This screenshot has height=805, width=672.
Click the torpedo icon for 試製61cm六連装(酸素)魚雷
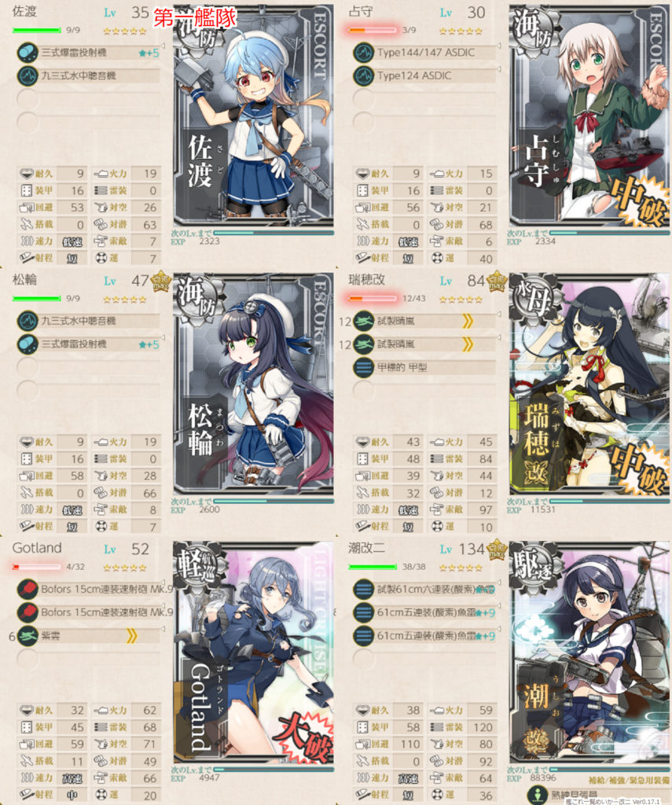363,590
